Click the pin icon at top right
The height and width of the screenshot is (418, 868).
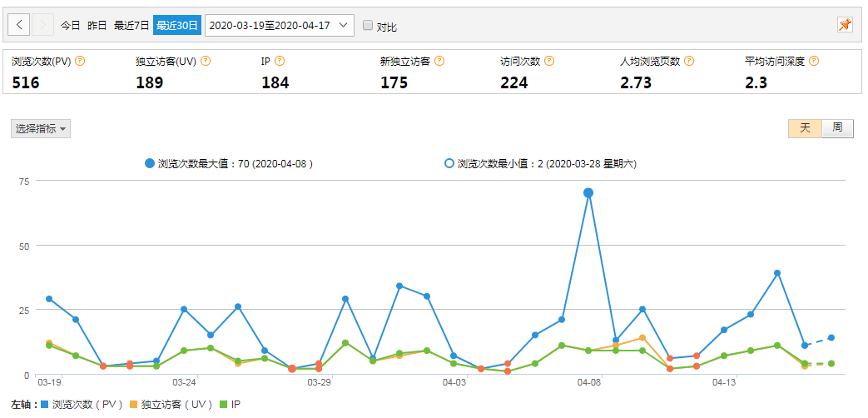point(845,26)
